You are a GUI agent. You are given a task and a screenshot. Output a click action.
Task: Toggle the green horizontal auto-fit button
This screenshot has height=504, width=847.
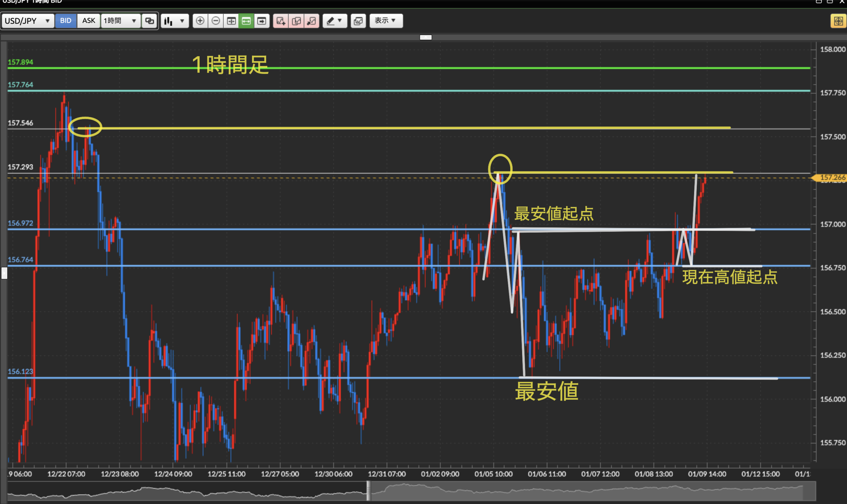click(246, 21)
